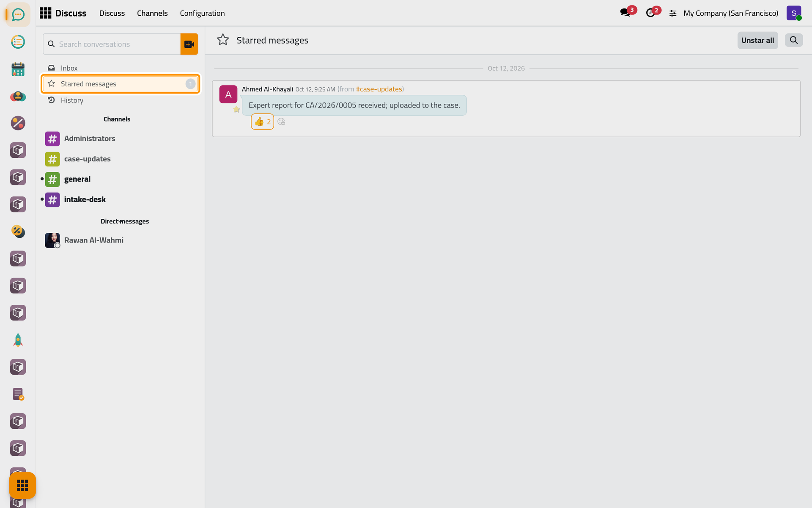Open the Configuration menu

click(x=202, y=13)
